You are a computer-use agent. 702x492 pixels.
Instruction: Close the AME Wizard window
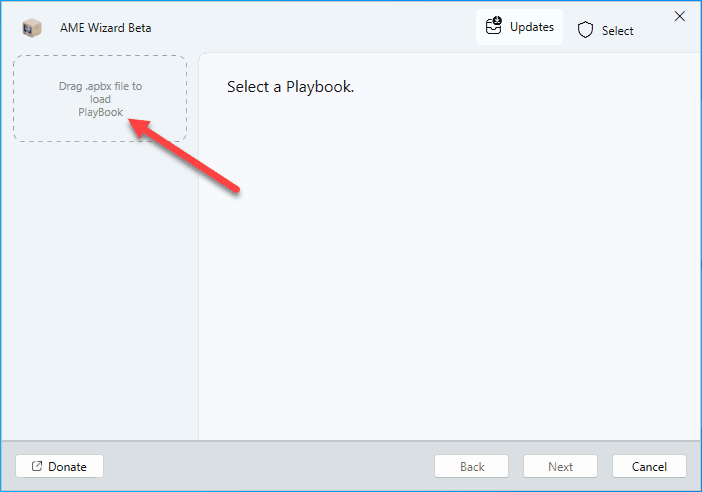pos(680,16)
